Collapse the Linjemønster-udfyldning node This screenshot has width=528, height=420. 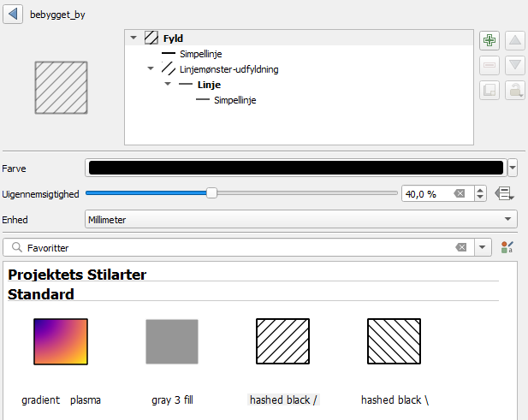[151, 68]
